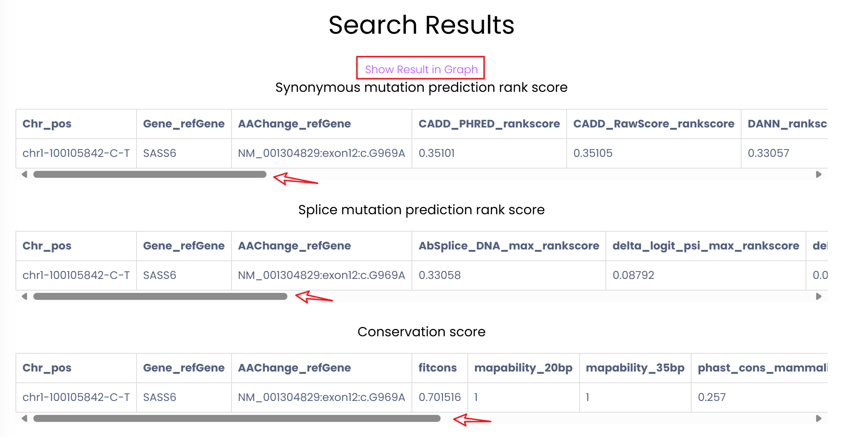Click left scroll arrow of Conservation table
This screenshot has width=868, height=437.
click(x=24, y=418)
